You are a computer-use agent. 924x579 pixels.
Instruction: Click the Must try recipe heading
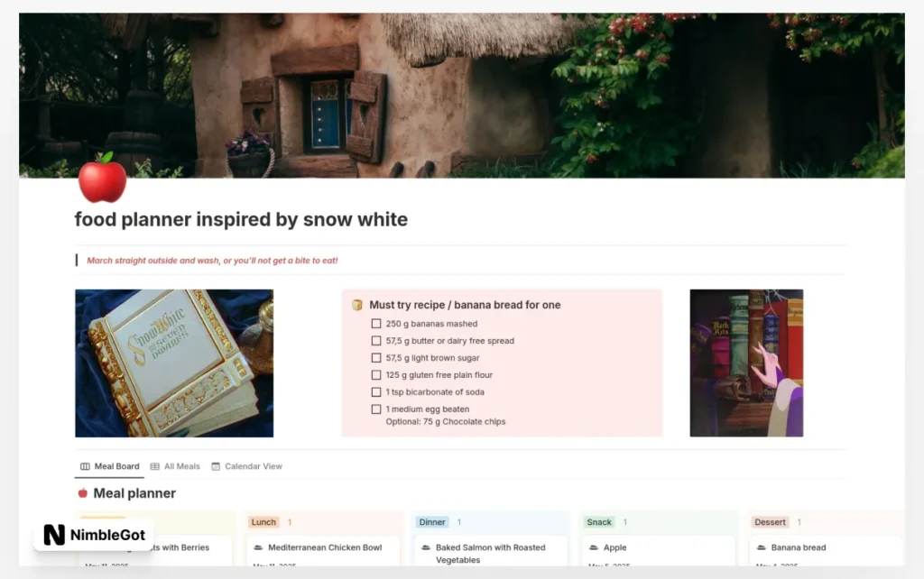465,305
